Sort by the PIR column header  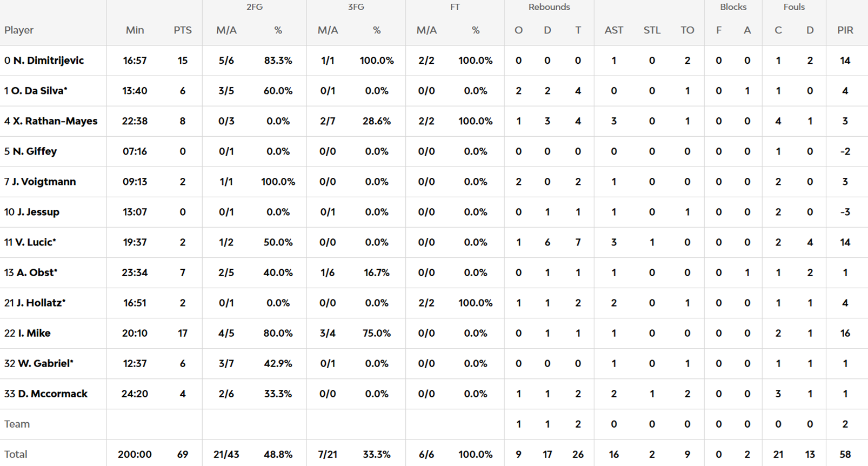[x=845, y=30]
